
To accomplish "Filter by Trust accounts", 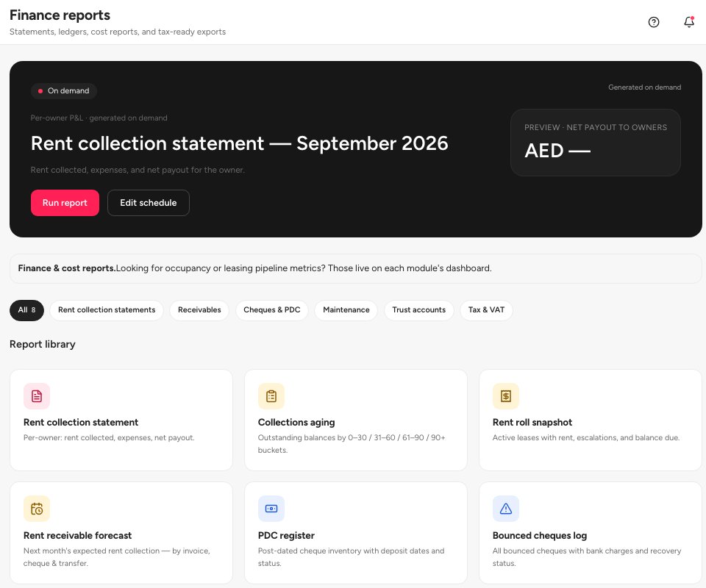I will pos(418,310).
